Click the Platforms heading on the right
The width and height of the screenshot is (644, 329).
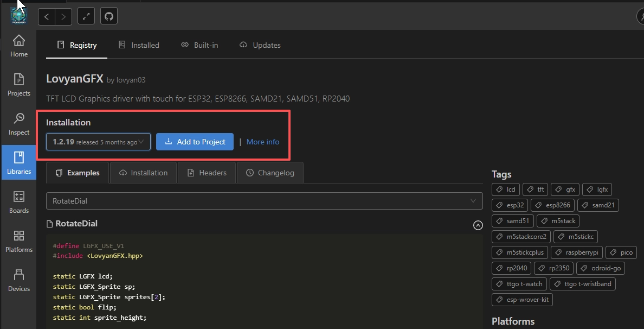coord(513,321)
